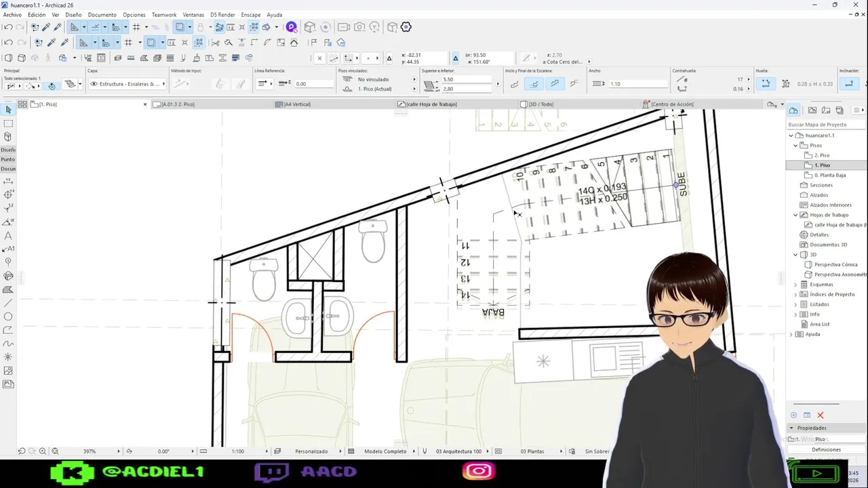The image size is (868, 488).
Task: Open the tab overview grid icon
Action: pyautogui.click(x=22, y=104)
